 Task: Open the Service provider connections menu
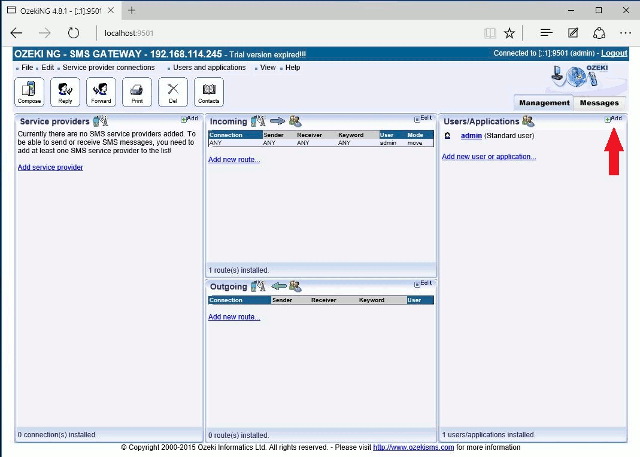[x=108, y=67]
